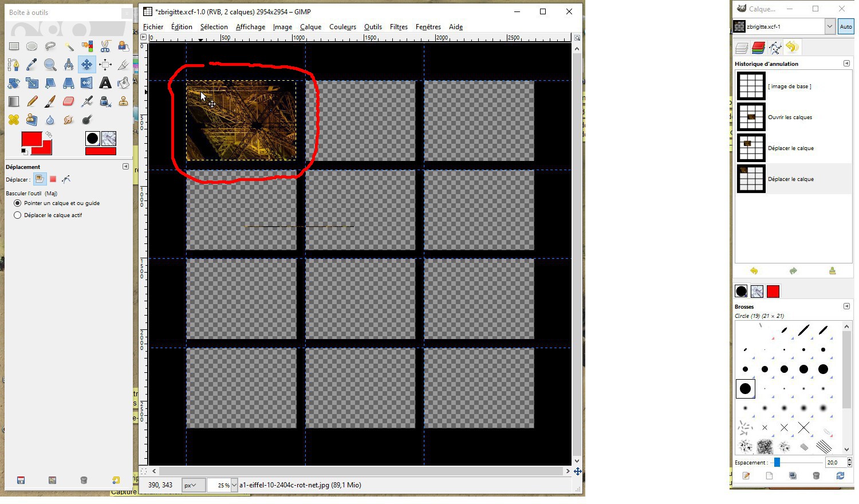The width and height of the screenshot is (859, 504).
Task: Select the Heal bandage tool
Action: click(x=14, y=120)
